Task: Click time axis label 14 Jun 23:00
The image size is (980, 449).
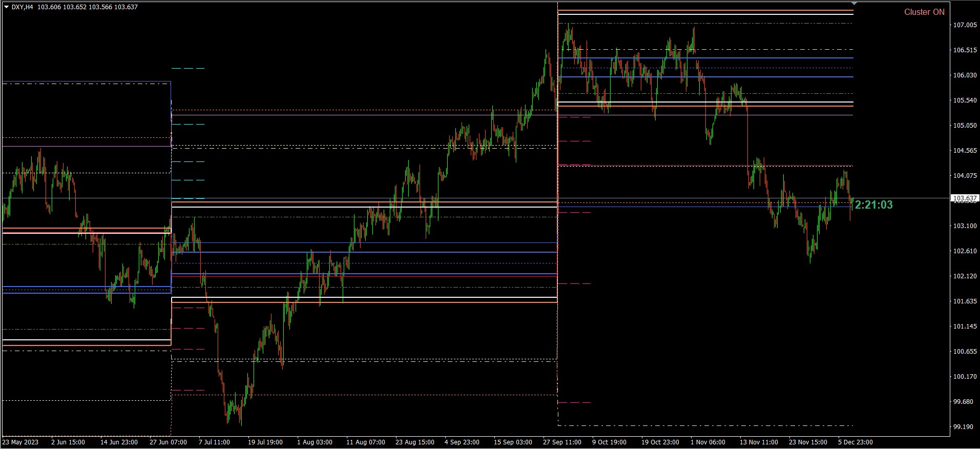Action: (x=119, y=442)
